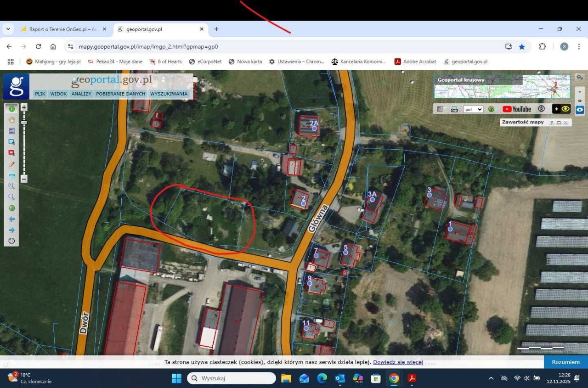Screen dimensions: 588x388
Task: Go to next map view arrow
Action: point(11,230)
